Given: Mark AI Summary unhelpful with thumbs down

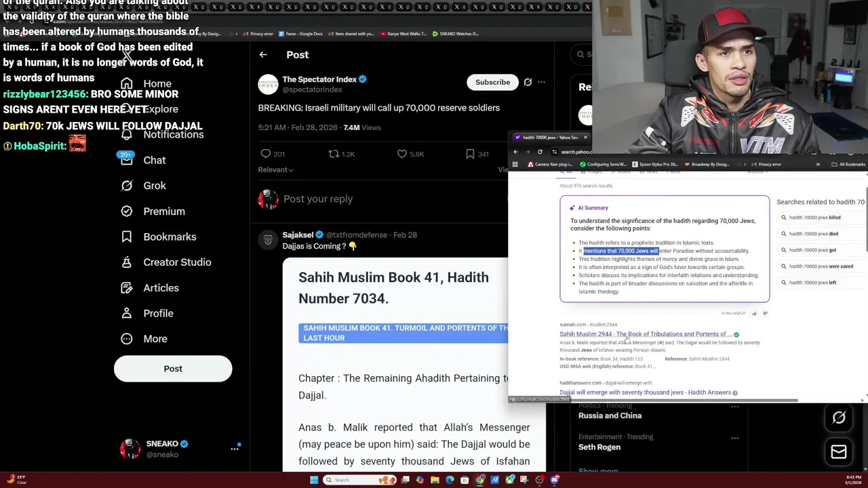Looking at the screenshot, I should [765, 313].
